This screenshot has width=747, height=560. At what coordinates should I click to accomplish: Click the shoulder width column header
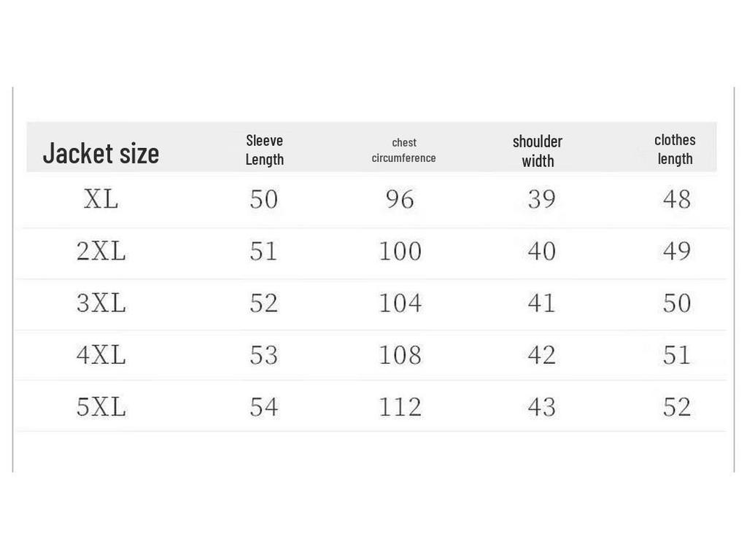538,151
